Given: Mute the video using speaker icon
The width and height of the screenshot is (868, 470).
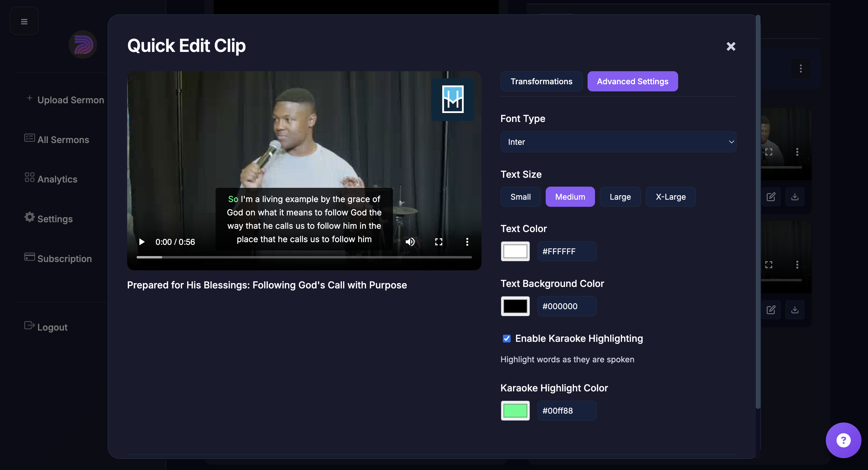Looking at the screenshot, I should pyautogui.click(x=410, y=242).
